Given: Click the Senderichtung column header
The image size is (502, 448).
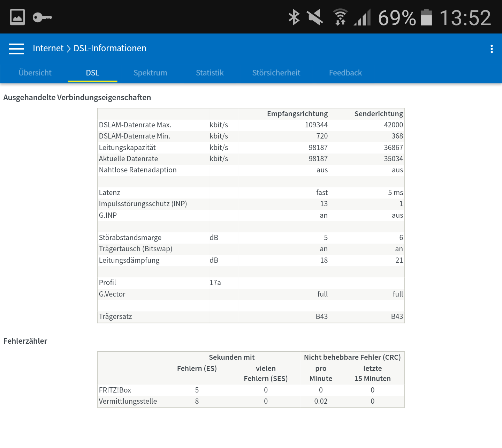Looking at the screenshot, I should click(379, 114).
